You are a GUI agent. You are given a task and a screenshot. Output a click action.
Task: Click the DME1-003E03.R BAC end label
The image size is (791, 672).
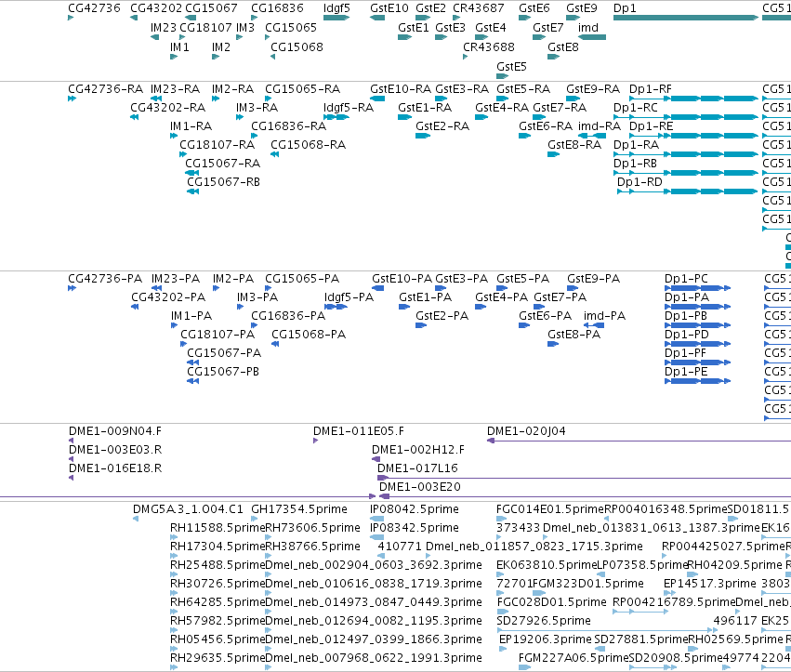pyautogui.click(x=115, y=450)
